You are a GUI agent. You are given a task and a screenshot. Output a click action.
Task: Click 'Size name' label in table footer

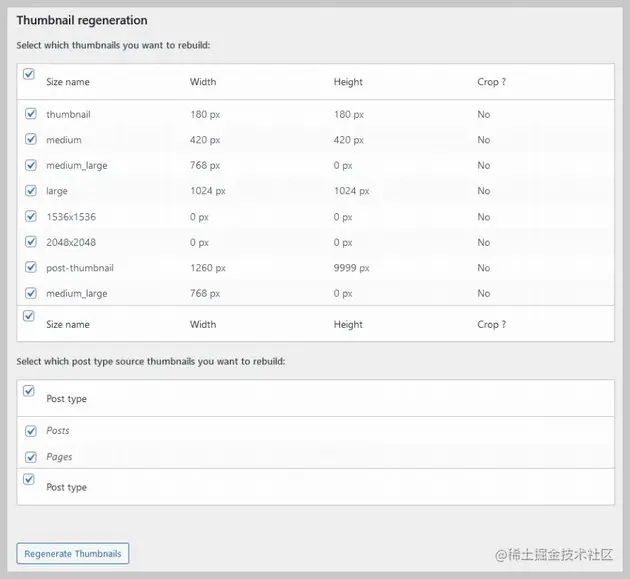(x=68, y=324)
